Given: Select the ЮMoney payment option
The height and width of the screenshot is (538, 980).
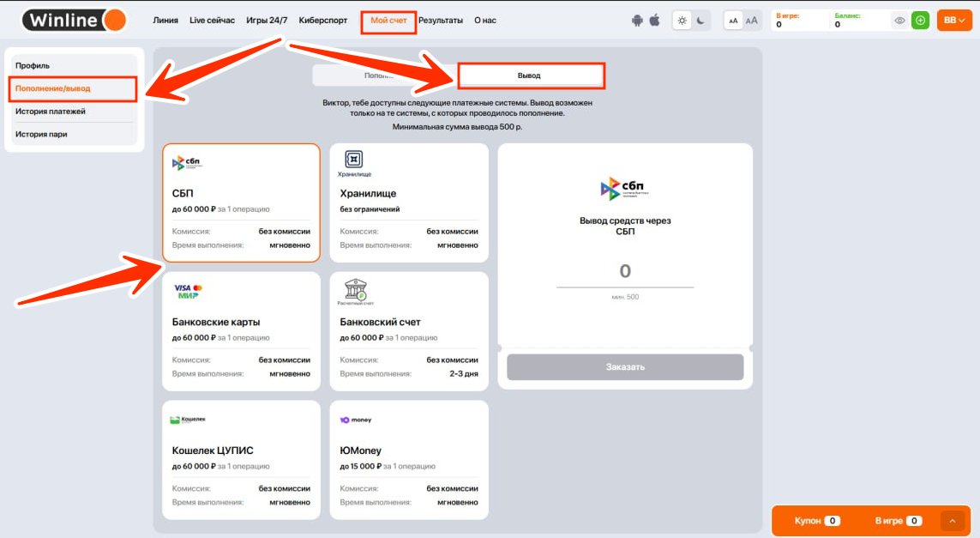Looking at the screenshot, I should 409,460.
